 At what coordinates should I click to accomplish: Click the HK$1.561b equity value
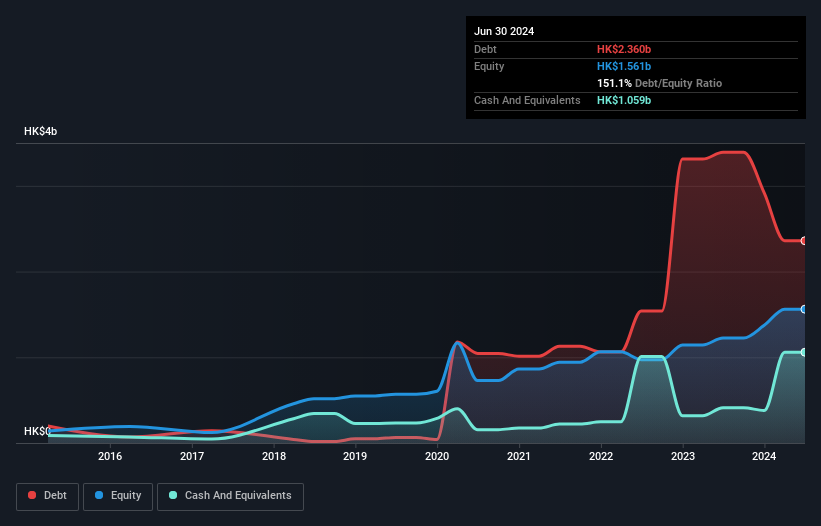click(624, 66)
